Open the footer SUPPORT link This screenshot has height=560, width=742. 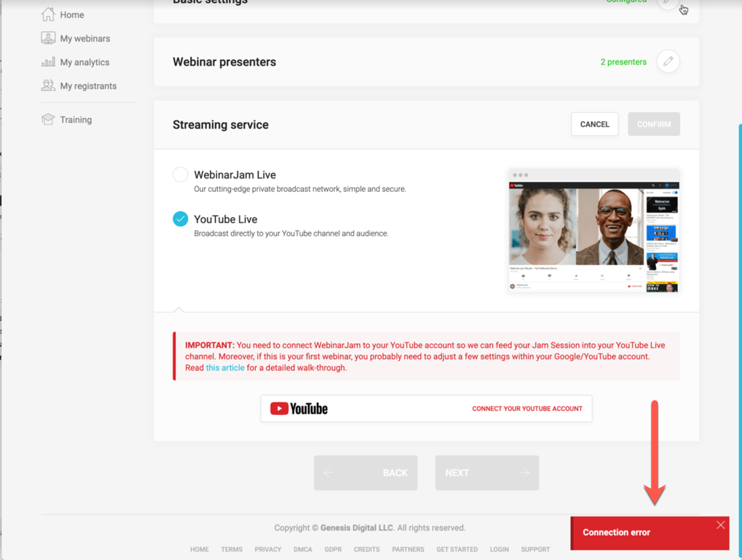[535, 549]
